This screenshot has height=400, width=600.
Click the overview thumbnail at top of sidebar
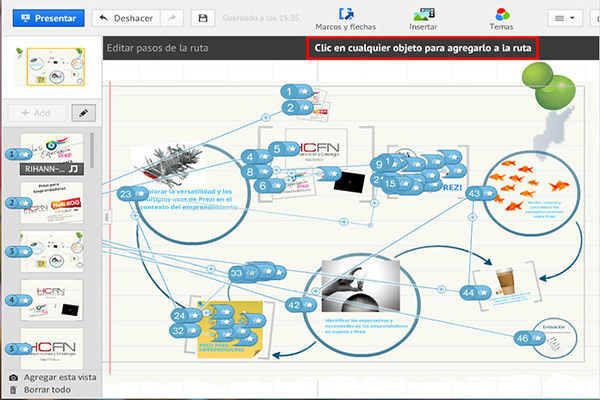(56, 67)
